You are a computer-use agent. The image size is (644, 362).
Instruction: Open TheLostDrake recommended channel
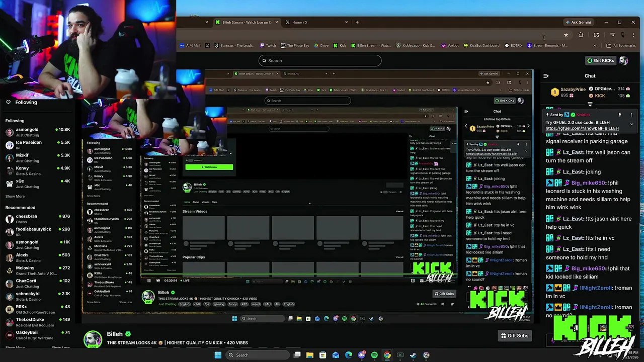tap(37, 322)
